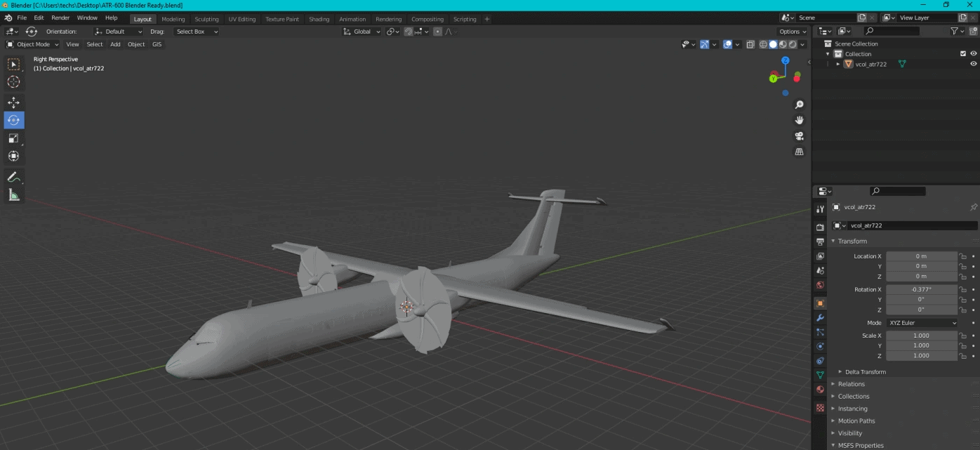Screen dimensions: 980x450
Task: Open the Render menu
Action: (x=60, y=18)
